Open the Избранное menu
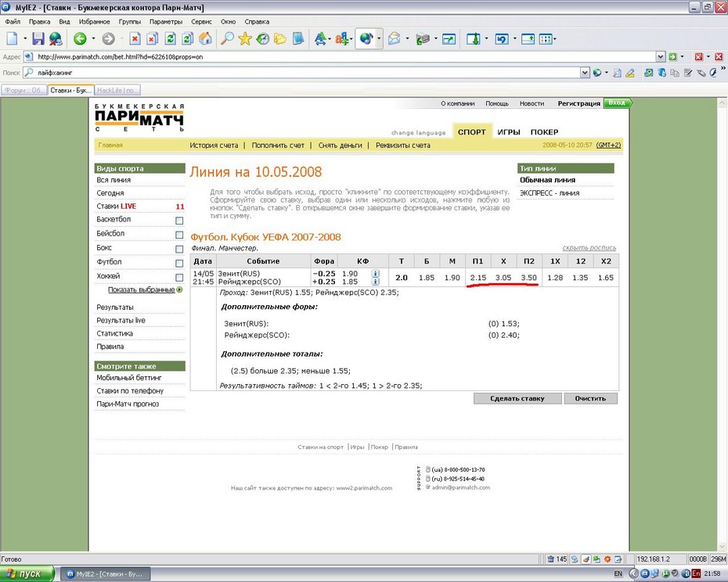The width and height of the screenshot is (728, 582). point(94,22)
